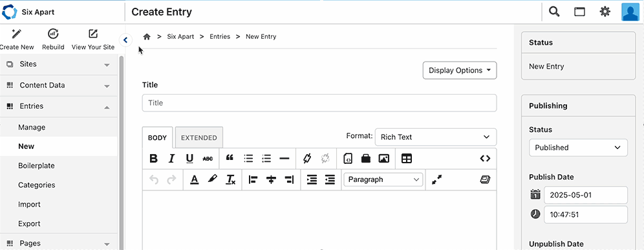
Task: Click the sidebar vertical scrollbar
Action: tap(121, 152)
